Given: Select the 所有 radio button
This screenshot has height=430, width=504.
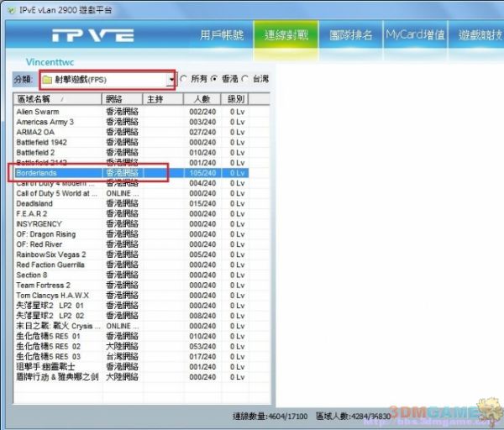Looking at the screenshot, I should pyautogui.click(x=184, y=79).
